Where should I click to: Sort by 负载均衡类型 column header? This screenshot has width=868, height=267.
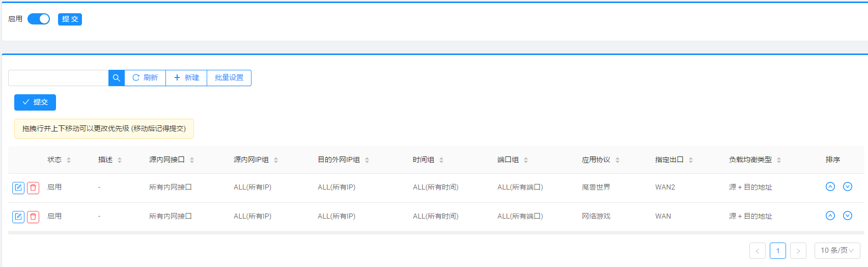[754, 160]
